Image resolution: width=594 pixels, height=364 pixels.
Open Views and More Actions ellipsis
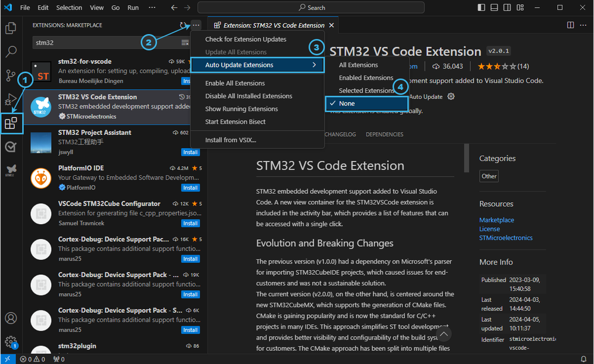196,26
